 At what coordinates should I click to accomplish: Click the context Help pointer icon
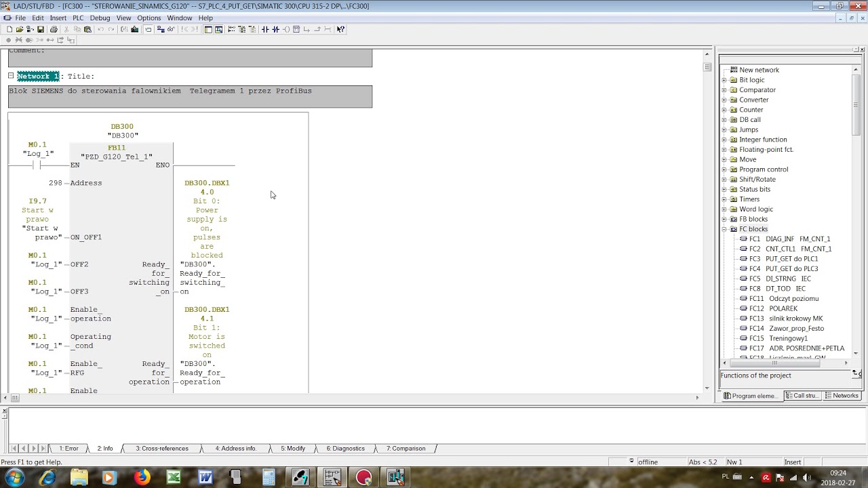pyautogui.click(x=340, y=29)
